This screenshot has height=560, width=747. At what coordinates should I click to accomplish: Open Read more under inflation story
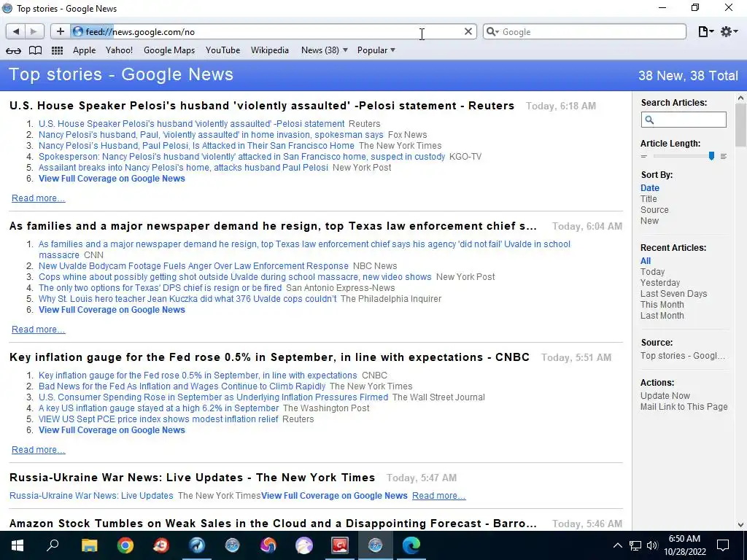click(38, 450)
